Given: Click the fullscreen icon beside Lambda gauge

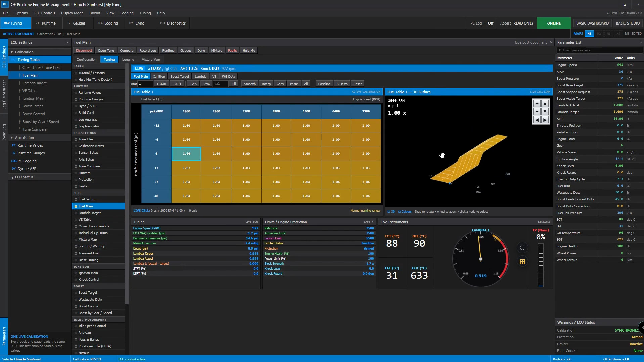Looking at the screenshot, I should tap(522, 248).
